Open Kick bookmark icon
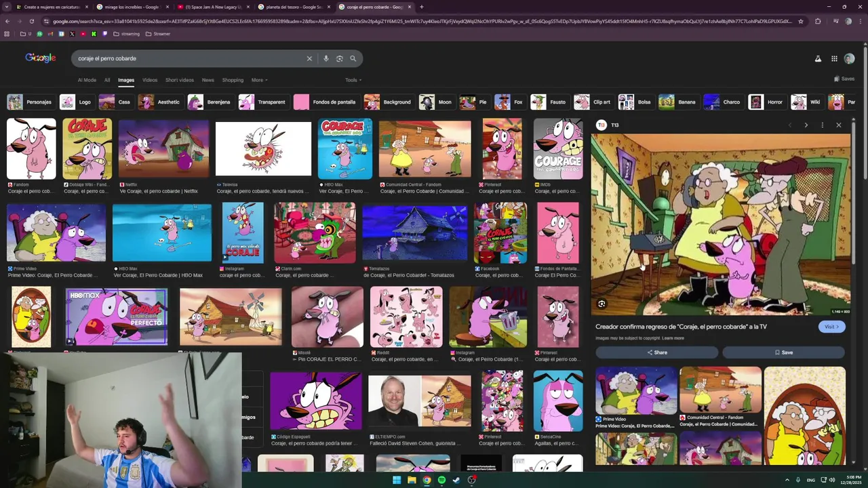Screen dimensions: 868x488 [x=94, y=34]
